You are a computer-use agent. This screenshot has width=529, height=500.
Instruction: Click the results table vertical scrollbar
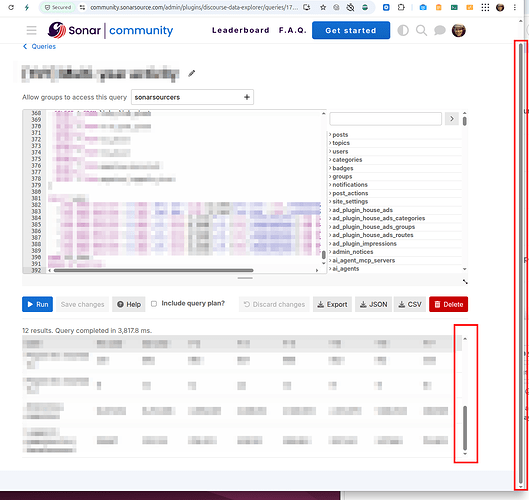click(465, 428)
